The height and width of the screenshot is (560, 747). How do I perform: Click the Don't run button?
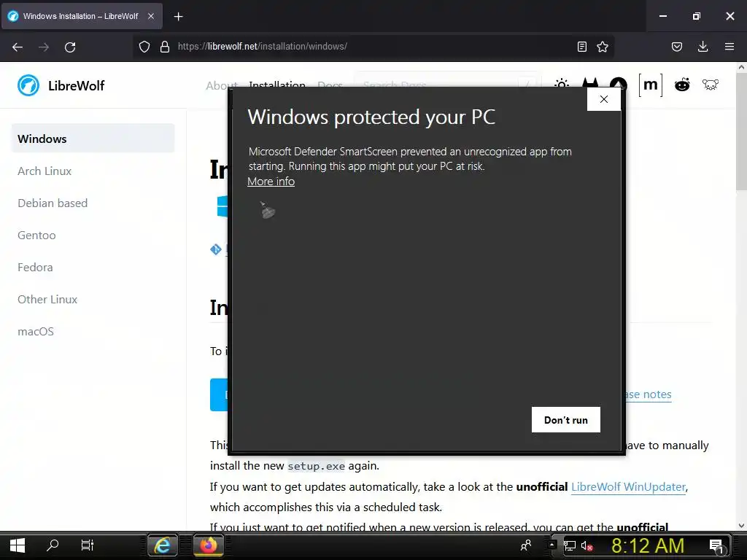point(565,419)
